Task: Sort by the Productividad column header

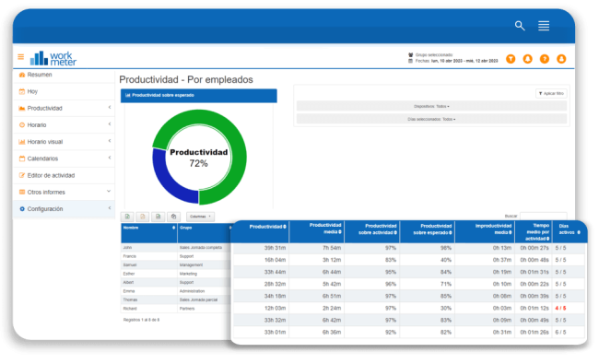Action: [261, 231]
